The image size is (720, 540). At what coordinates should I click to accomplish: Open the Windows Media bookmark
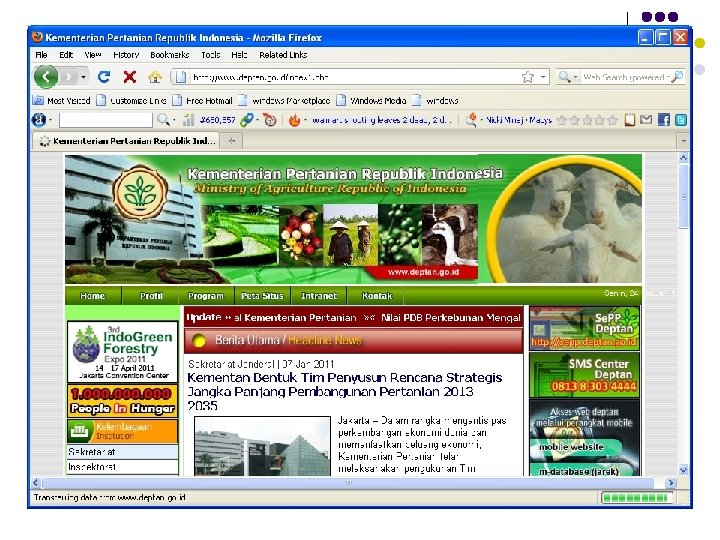click(371, 101)
